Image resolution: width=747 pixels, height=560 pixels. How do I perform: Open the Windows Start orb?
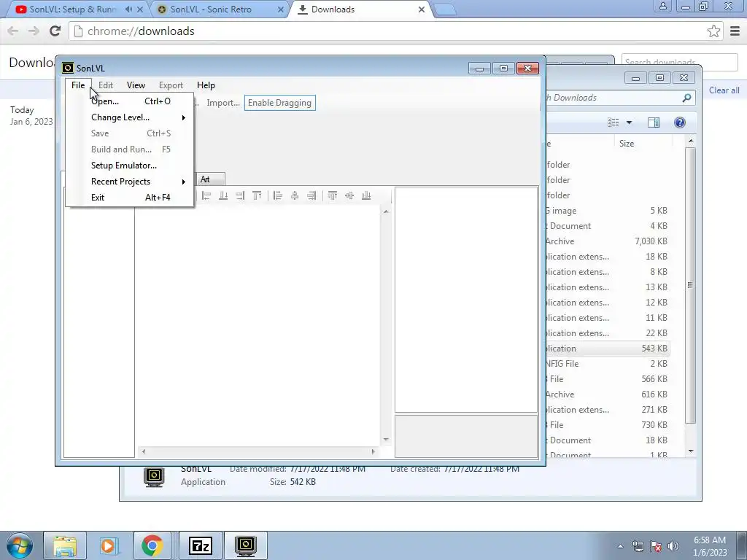[20, 545]
